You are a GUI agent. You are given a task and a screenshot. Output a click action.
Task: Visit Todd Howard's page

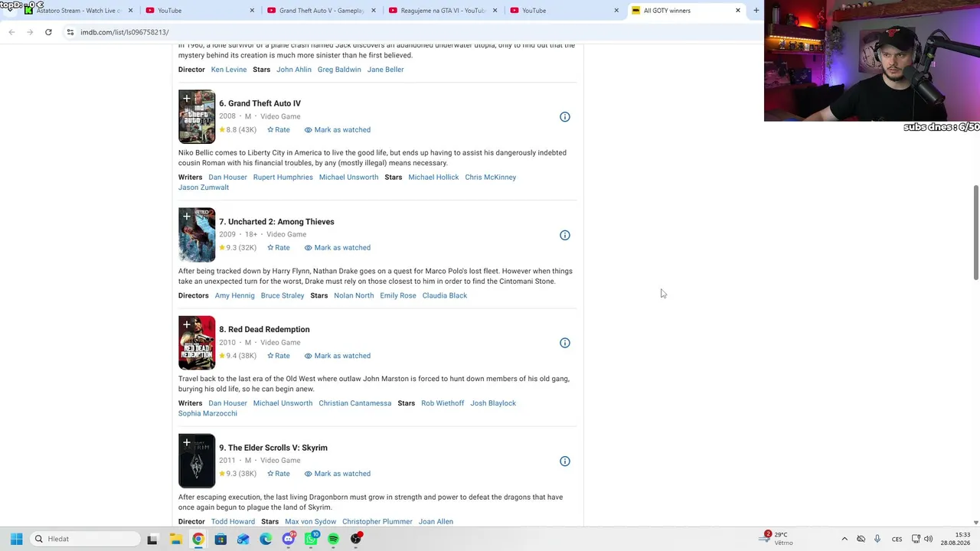(233, 522)
